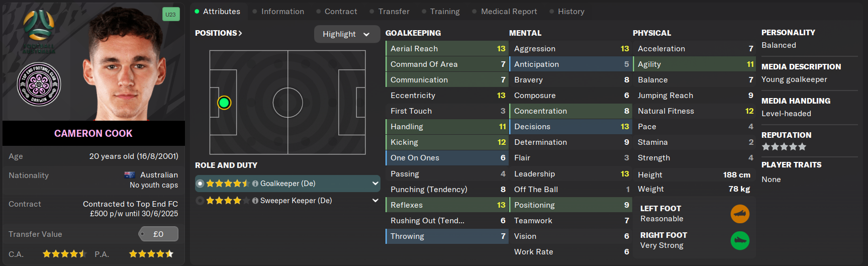Click the U23 badge icon
Screen dimensions: 868x266
pos(171,14)
